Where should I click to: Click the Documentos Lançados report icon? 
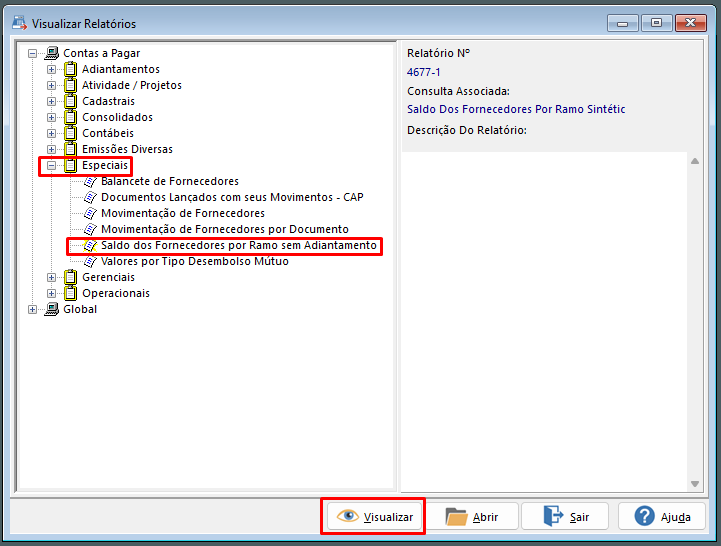(x=90, y=197)
